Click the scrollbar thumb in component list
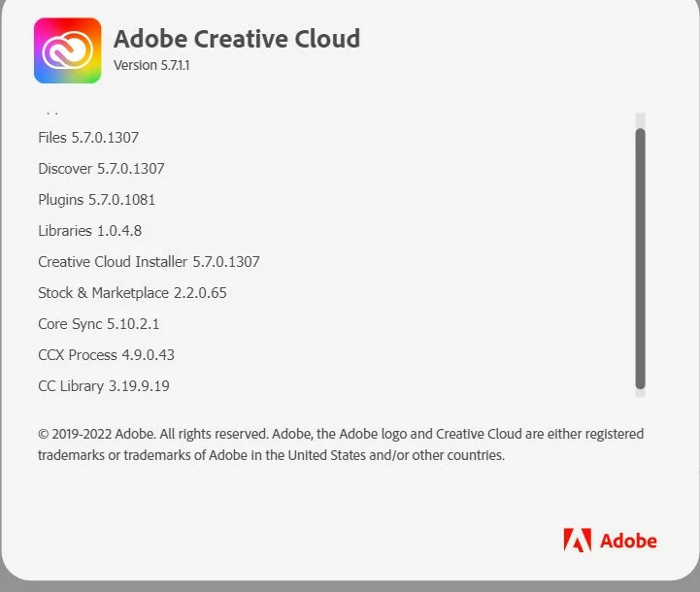The height and width of the screenshot is (592, 700). click(x=640, y=259)
